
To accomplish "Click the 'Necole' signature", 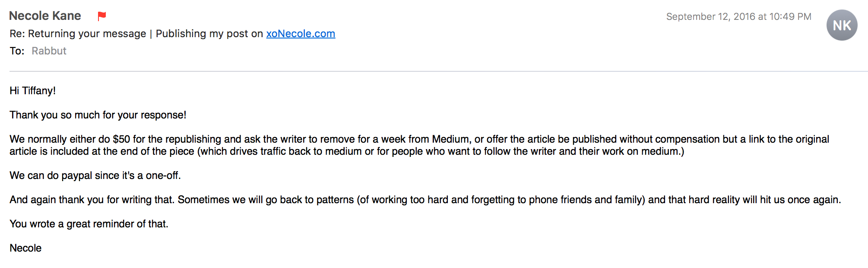I will tap(25, 248).
